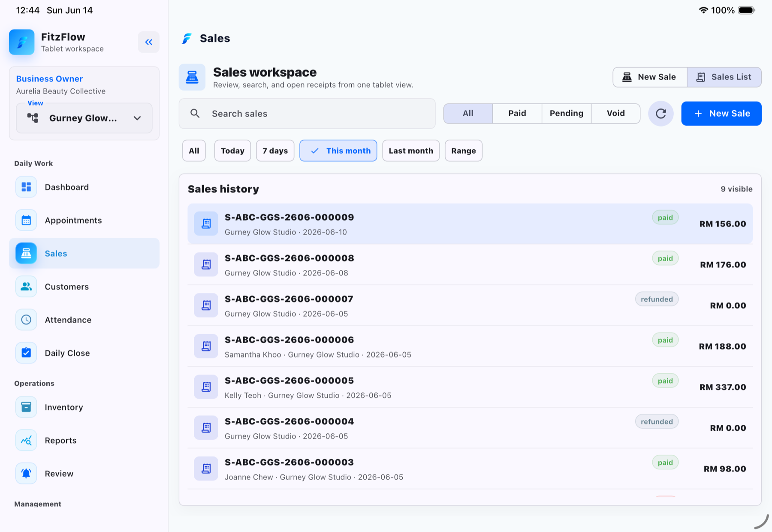Toggle the This month date filter chip
Screen dimensions: 772x532
(x=338, y=151)
